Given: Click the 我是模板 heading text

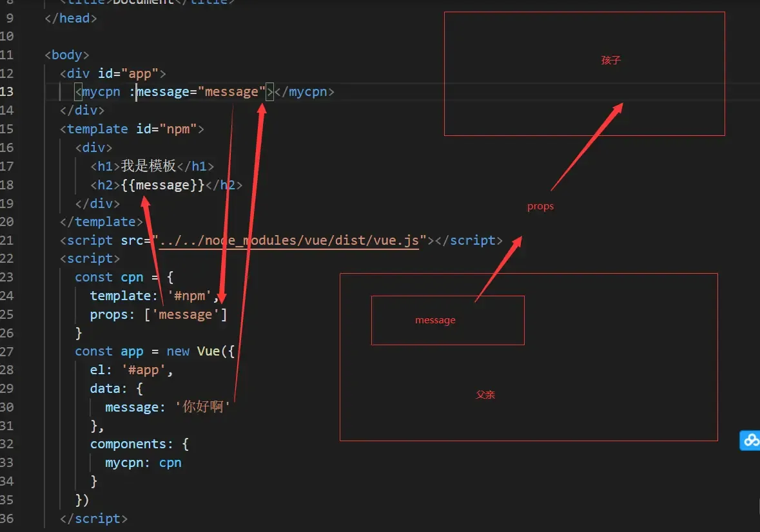Looking at the screenshot, I should (x=148, y=166).
